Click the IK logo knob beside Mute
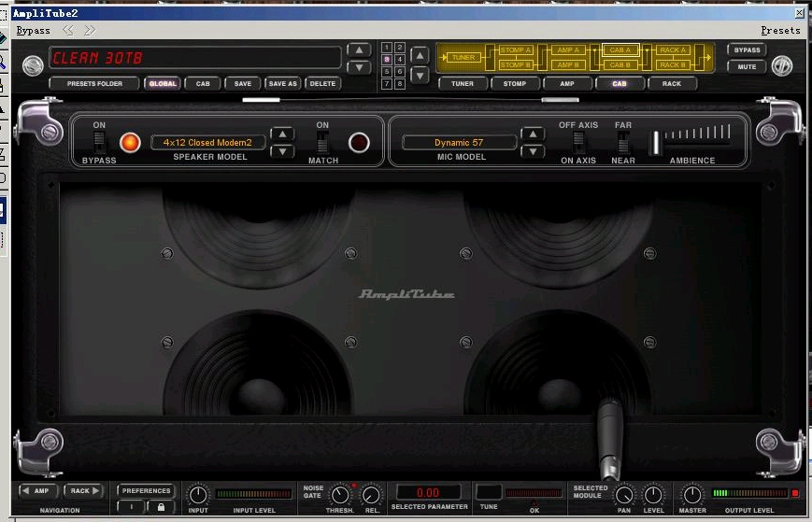Viewport: 812px width, 522px height. pos(782,65)
